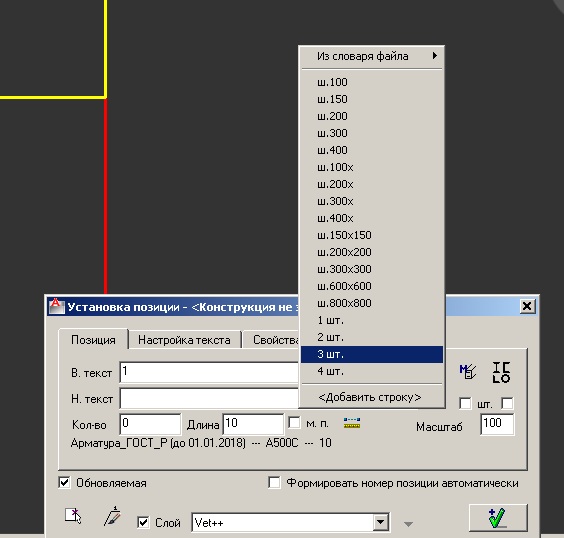Screen dimensions: 564x538
Task: Click into the Масштаб input field
Action: click(x=497, y=424)
